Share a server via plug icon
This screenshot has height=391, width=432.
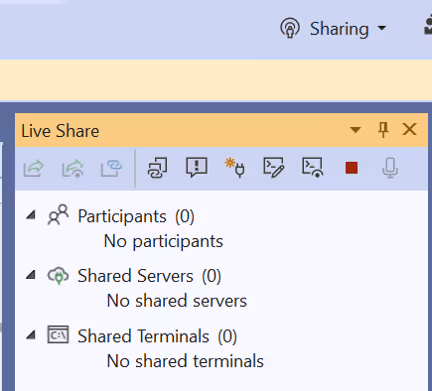[x=235, y=168]
